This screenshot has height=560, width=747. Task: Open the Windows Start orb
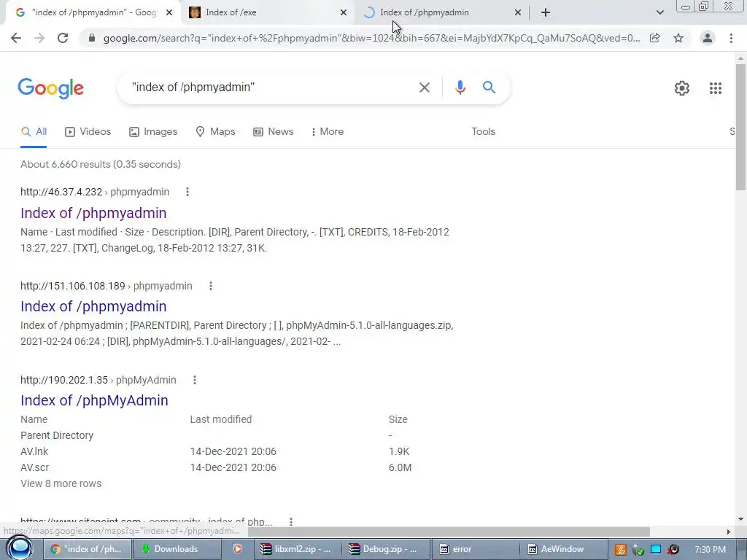point(20,548)
